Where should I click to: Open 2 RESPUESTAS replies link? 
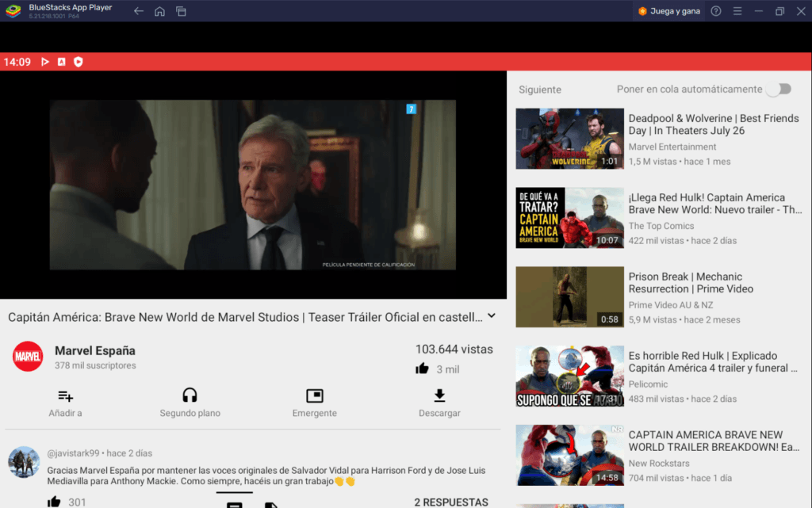coord(451,502)
